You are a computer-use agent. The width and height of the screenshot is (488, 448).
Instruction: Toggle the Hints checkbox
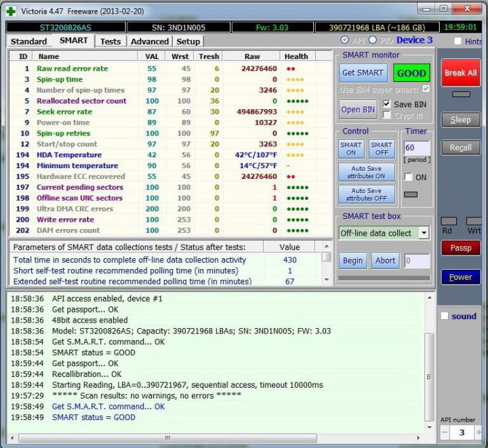click(x=459, y=41)
